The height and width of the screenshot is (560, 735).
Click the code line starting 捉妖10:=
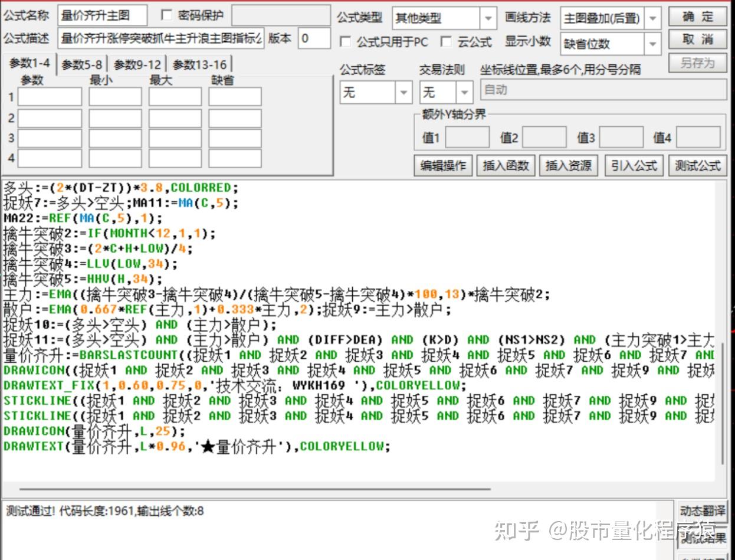(140, 325)
